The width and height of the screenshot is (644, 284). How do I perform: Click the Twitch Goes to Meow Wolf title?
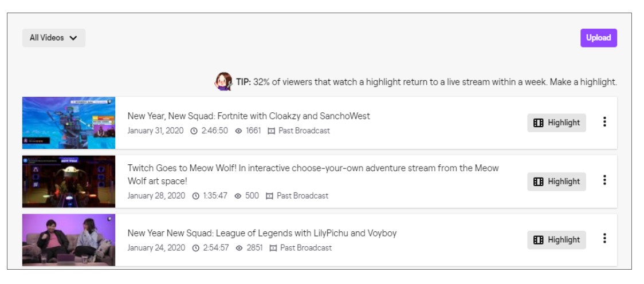click(x=313, y=175)
